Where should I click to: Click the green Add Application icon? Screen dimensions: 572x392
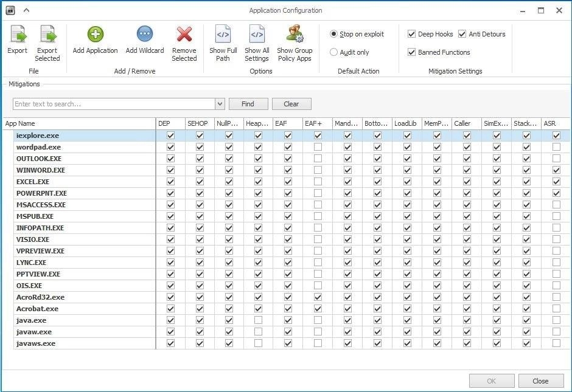pyautogui.click(x=95, y=34)
